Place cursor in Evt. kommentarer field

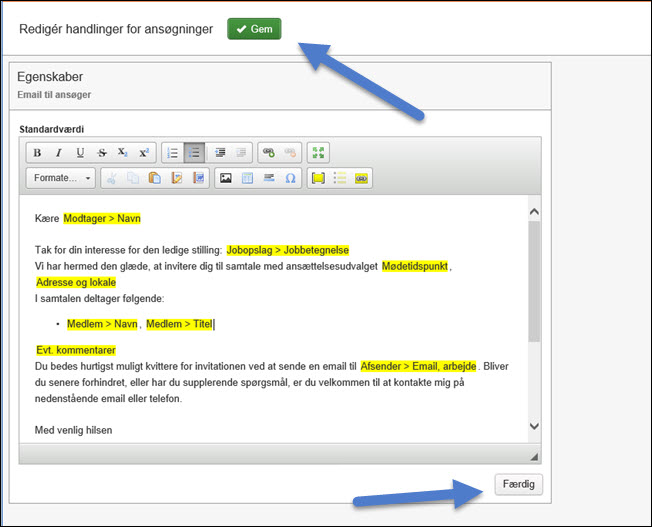(76, 351)
